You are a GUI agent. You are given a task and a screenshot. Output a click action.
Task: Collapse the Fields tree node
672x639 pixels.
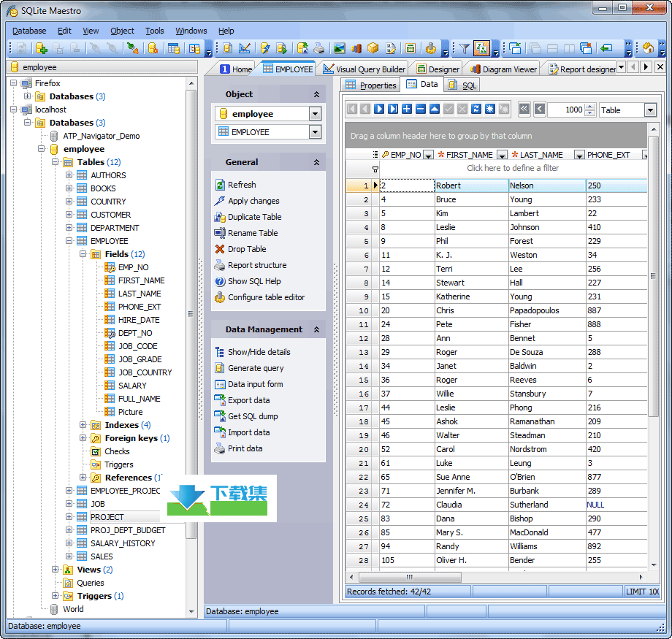[x=83, y=253]
